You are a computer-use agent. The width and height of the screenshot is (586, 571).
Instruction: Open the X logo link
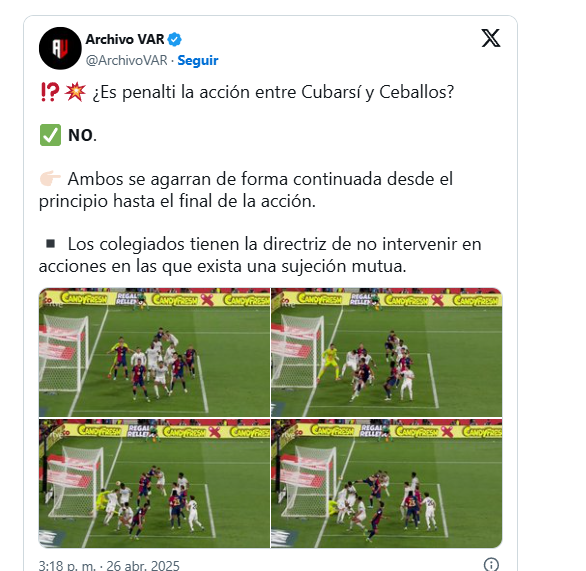pyautogui.click(x=491, y=38)
